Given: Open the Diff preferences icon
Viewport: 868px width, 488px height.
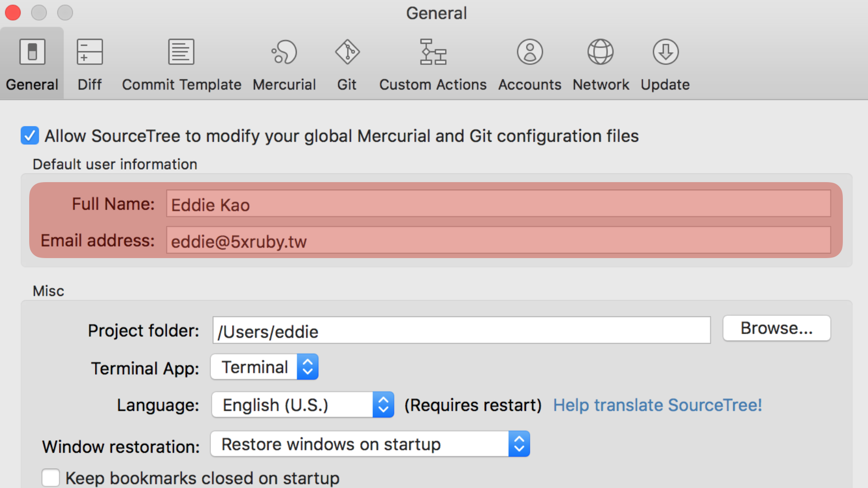Looking at the screenshot, I should [90, 52].
